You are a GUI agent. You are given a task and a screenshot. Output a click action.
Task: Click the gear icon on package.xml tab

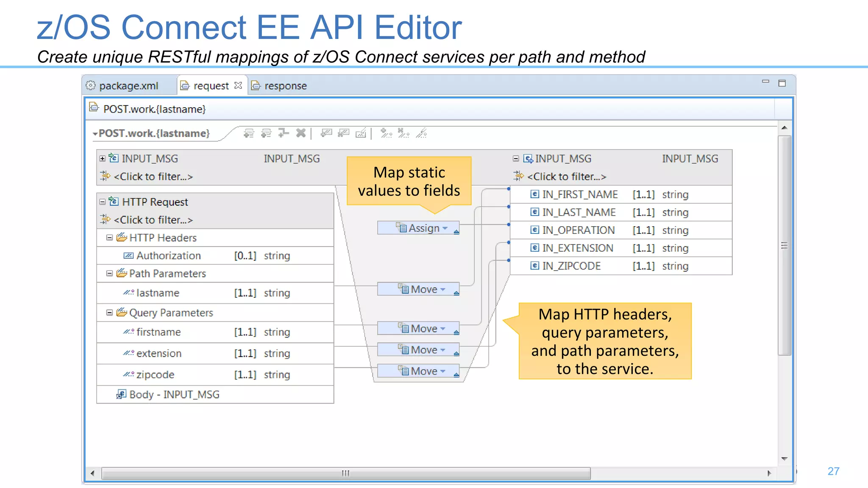coord(90,86)
